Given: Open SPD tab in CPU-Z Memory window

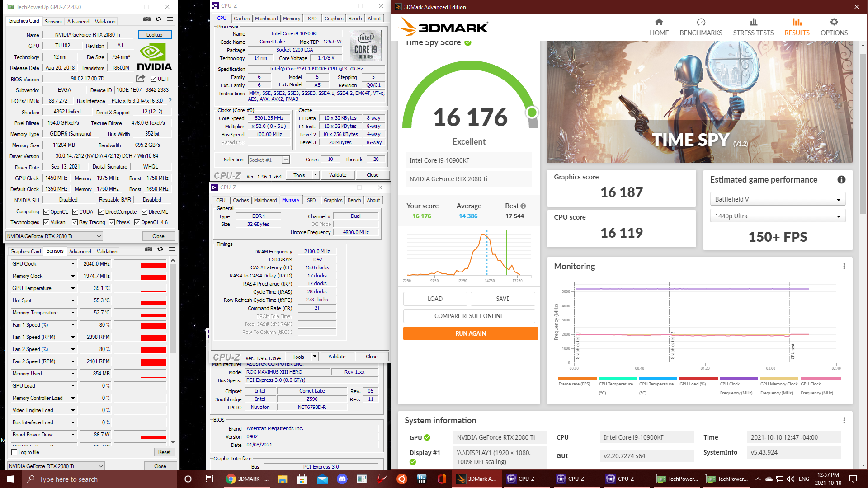Looking at the screenshot, I should (311, 200).
